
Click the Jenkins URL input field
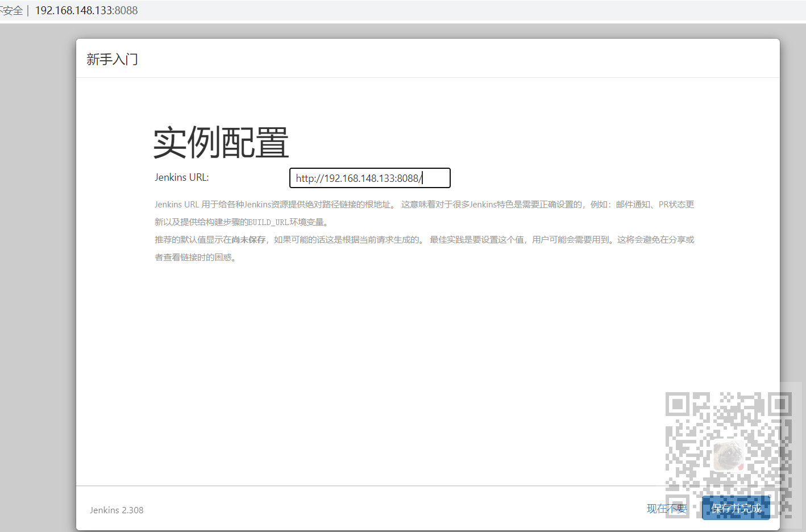pyautogui.click(x=370, y=178)
